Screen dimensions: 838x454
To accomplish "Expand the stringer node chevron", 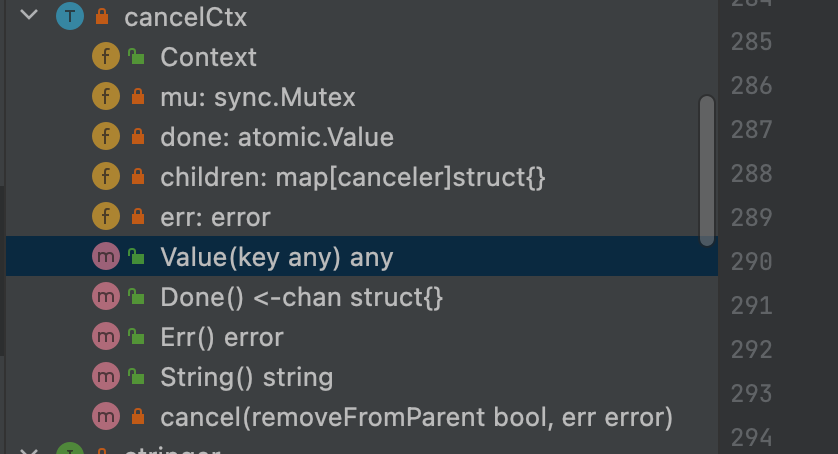I will (29, 450).
